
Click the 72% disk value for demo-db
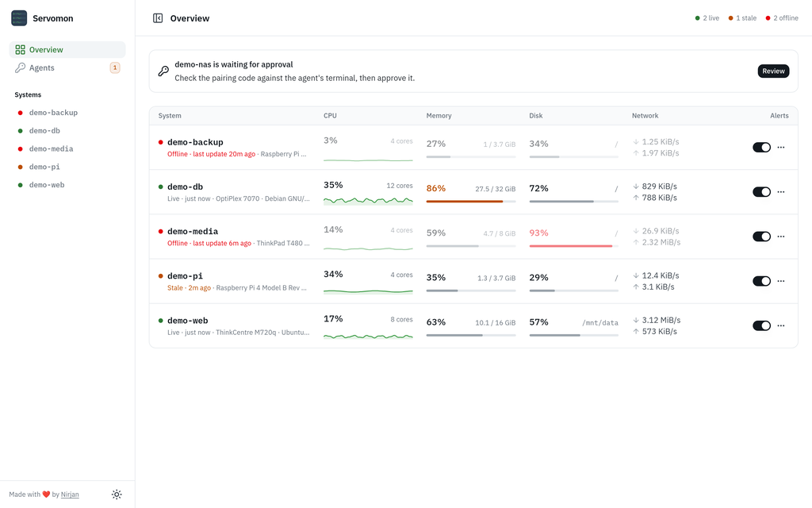tap(538, 188)
